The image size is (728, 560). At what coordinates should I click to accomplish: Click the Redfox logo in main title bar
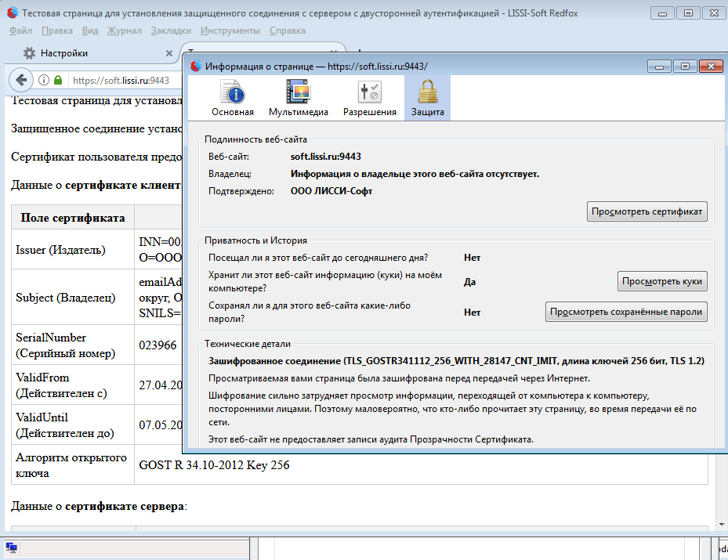coord(13,13)
